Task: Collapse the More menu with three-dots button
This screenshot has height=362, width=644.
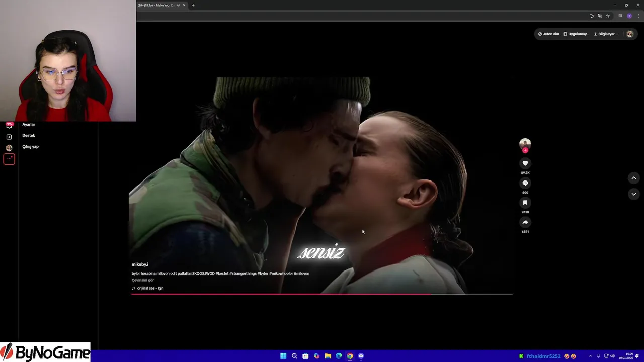Action: click(9, 159)
